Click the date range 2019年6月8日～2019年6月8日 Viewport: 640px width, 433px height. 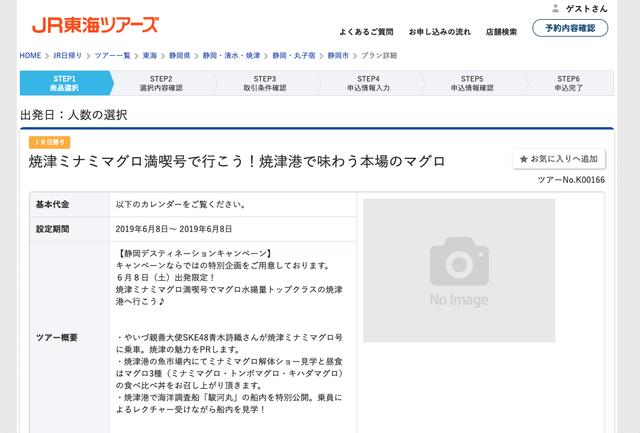click(x=174, y=229)
